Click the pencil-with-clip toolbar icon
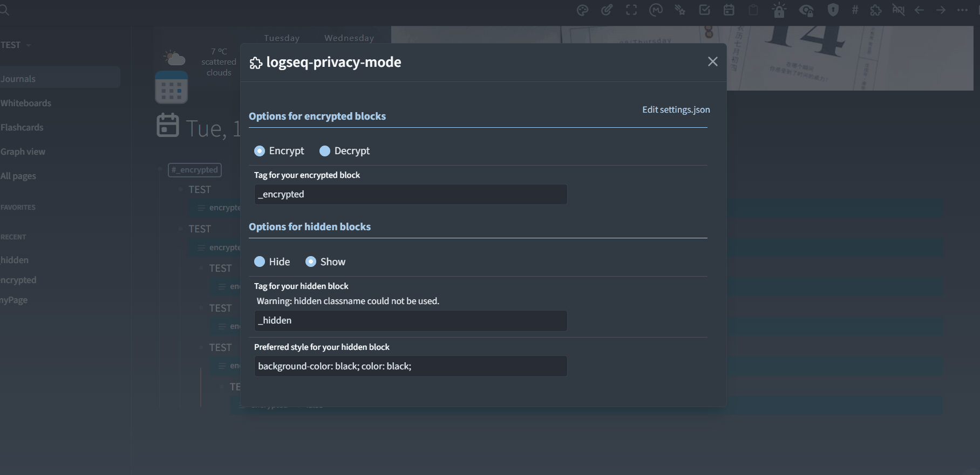This screenshot has width=980, height=475. [607, 10]
